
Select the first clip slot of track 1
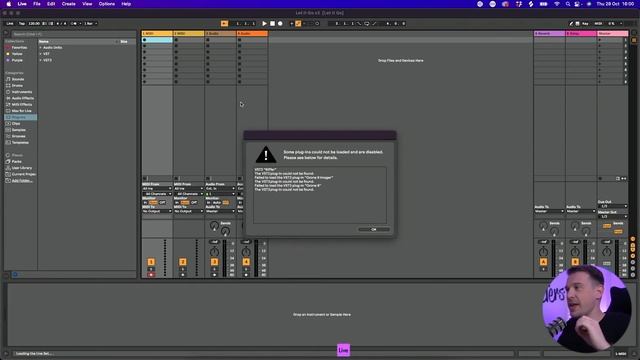[157, 40]
